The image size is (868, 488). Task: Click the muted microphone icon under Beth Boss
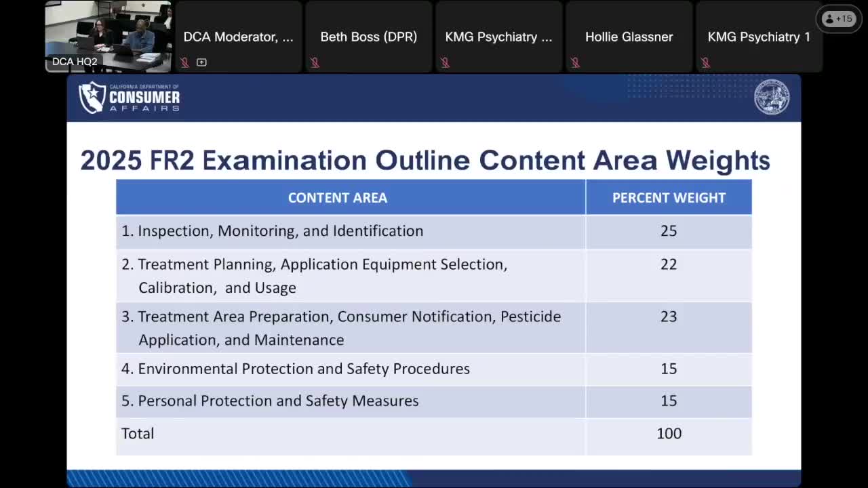pyautogui.click(x=314, y=62)
